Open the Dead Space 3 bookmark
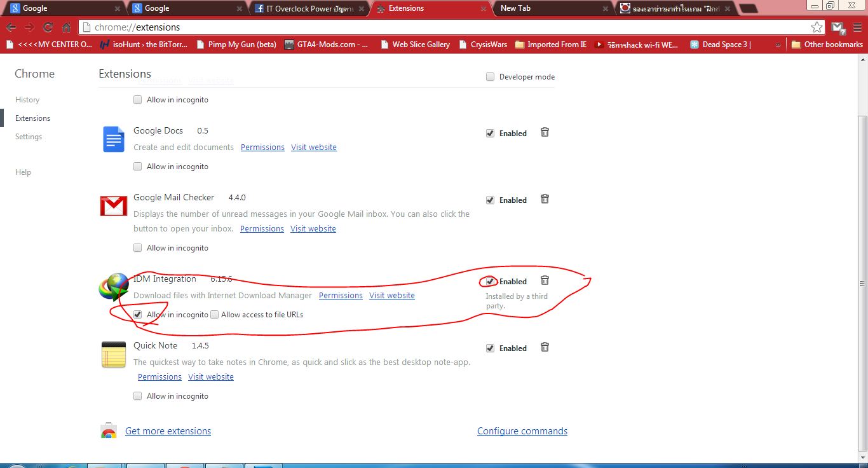The width and height of the screenshot is (868, 468). (721, 45)
